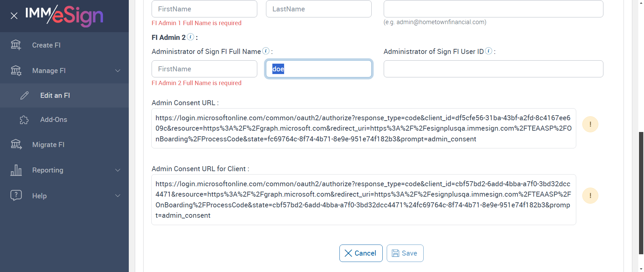Click the Help question bubble icon

click(16, 195)
